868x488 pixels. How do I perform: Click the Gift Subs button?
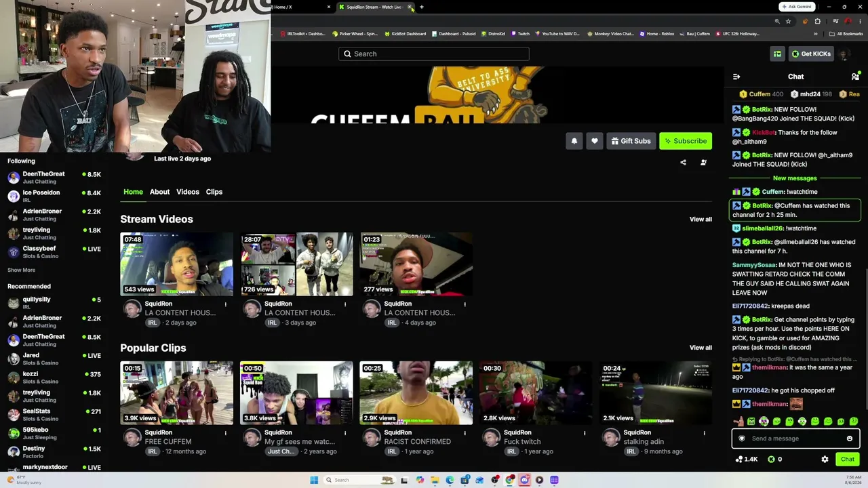click(631, 141)
